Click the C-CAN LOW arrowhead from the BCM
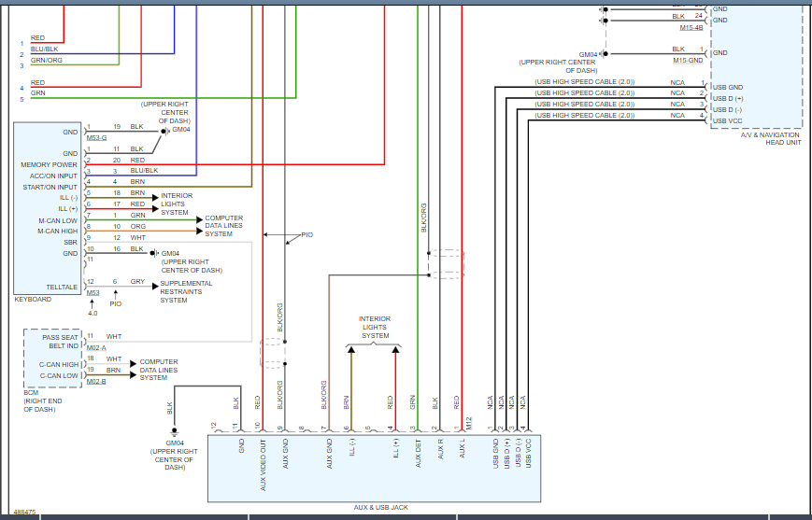Image resolution: width=812 pixels, height=520 pixels. (x=133, y=375)
